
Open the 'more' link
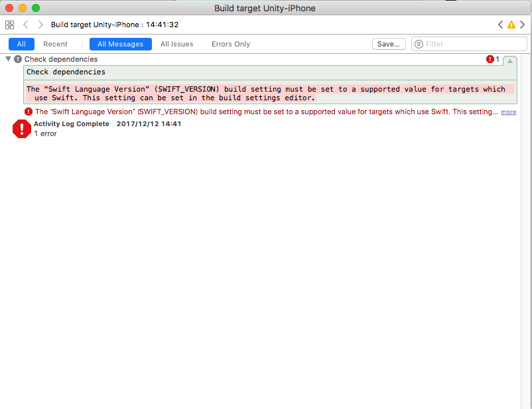pos(508,112)
